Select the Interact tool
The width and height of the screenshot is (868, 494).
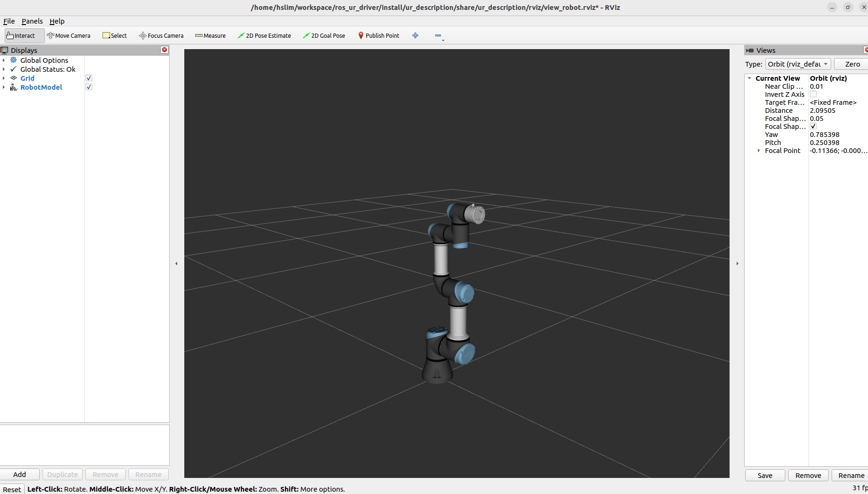[x=25, y=35]
